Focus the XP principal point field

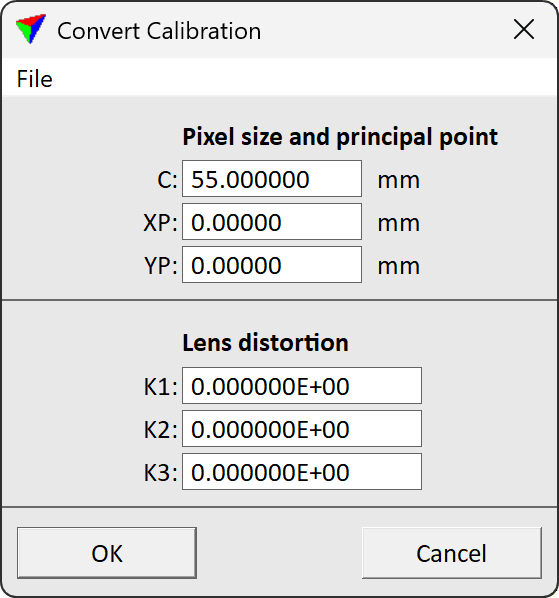pyautogui.click(x=272, y=222)
